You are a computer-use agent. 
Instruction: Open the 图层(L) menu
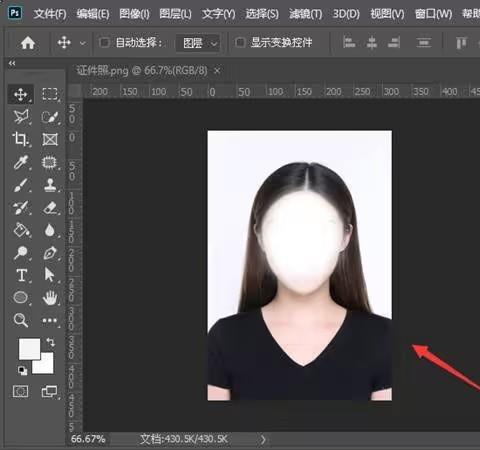point(175,14)
